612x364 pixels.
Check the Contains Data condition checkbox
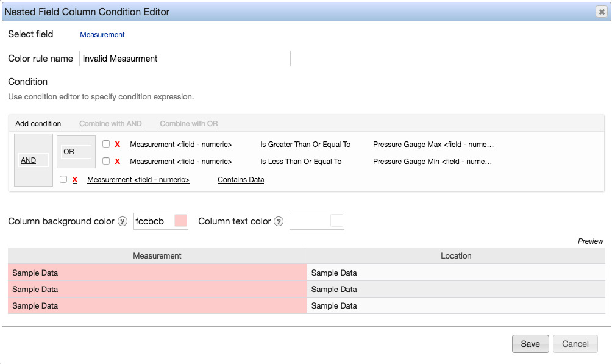click(x=63, y=179)
